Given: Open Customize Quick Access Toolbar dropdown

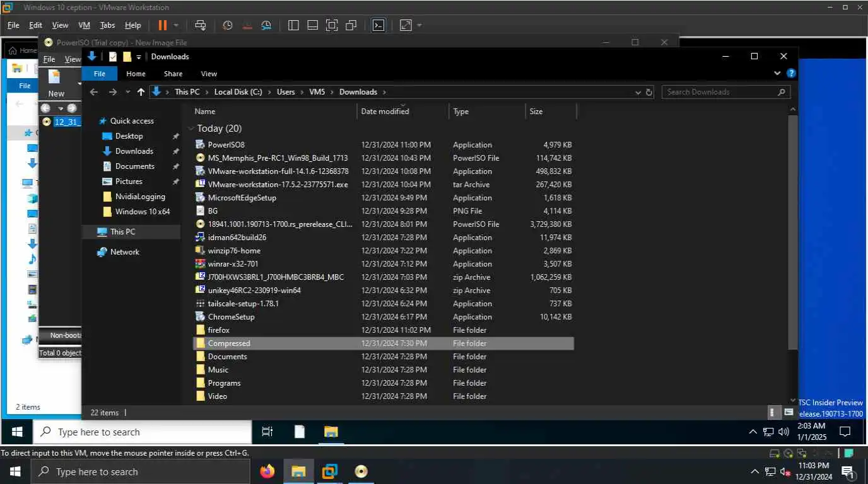Looking at the screenshot, I should [139, 57].
